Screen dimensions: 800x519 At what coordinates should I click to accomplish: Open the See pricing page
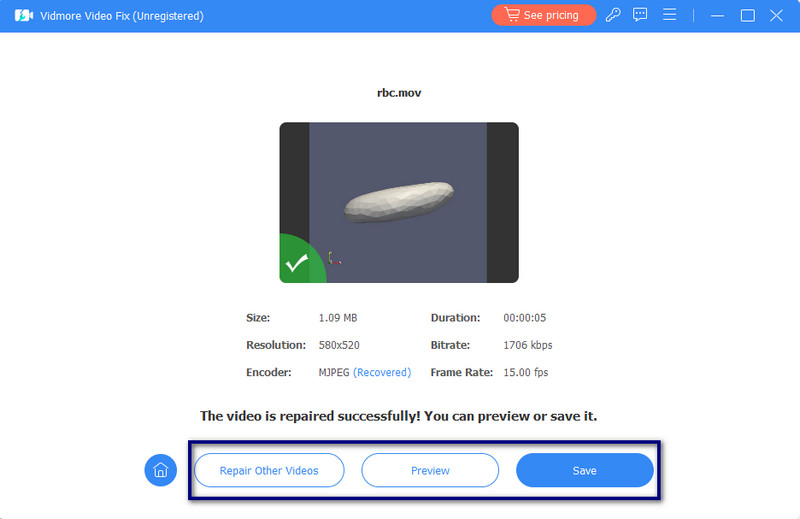coord(543,16)
